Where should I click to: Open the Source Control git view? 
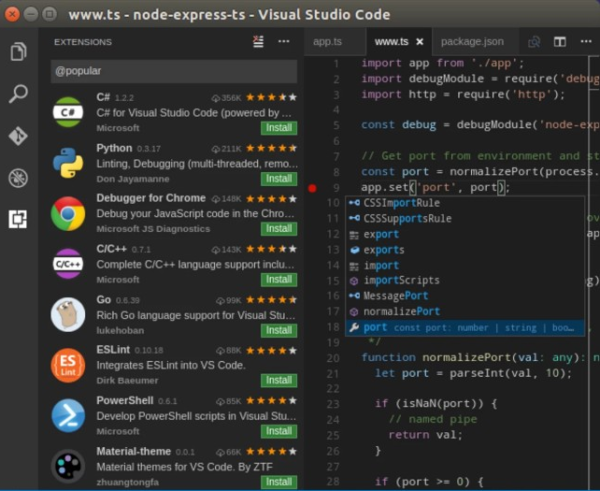[x=18, y=136]
